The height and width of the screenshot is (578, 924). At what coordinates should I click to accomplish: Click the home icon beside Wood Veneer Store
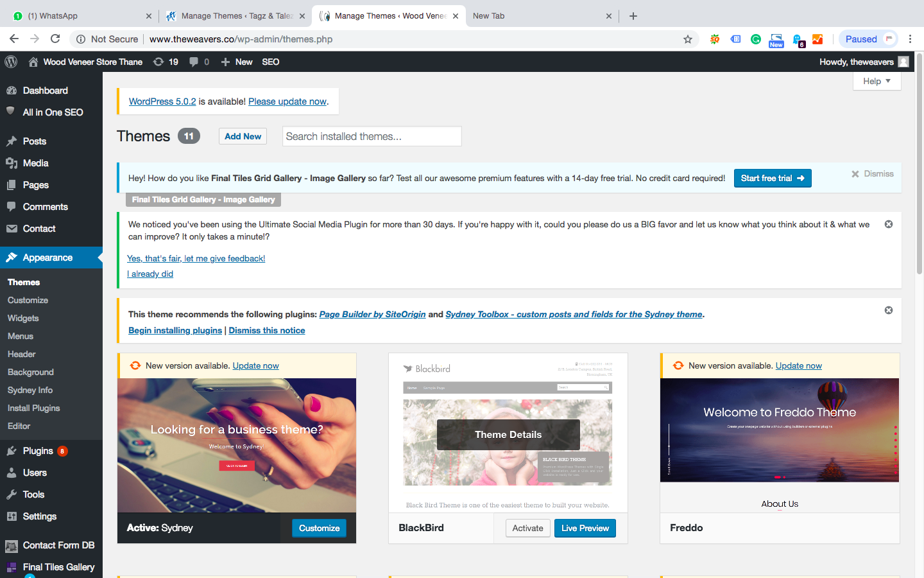pyautogui.click(x=33, y=62)
